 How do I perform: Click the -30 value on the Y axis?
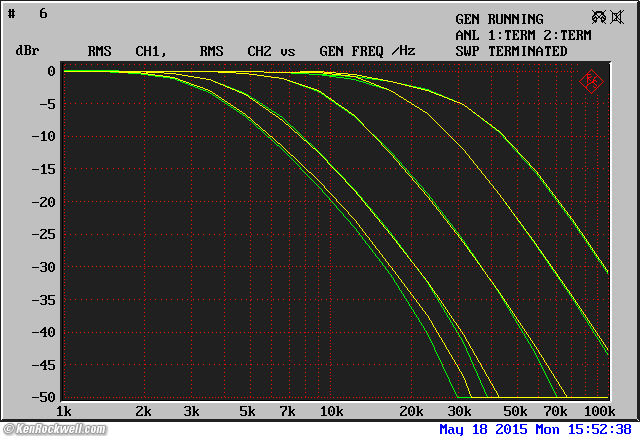43,267
